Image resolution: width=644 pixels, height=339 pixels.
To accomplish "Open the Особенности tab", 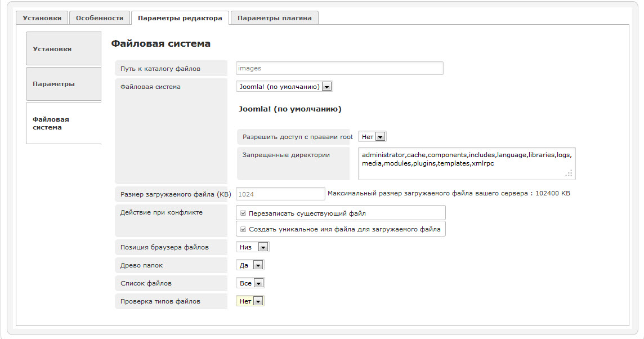I will (x=100, y=18).
